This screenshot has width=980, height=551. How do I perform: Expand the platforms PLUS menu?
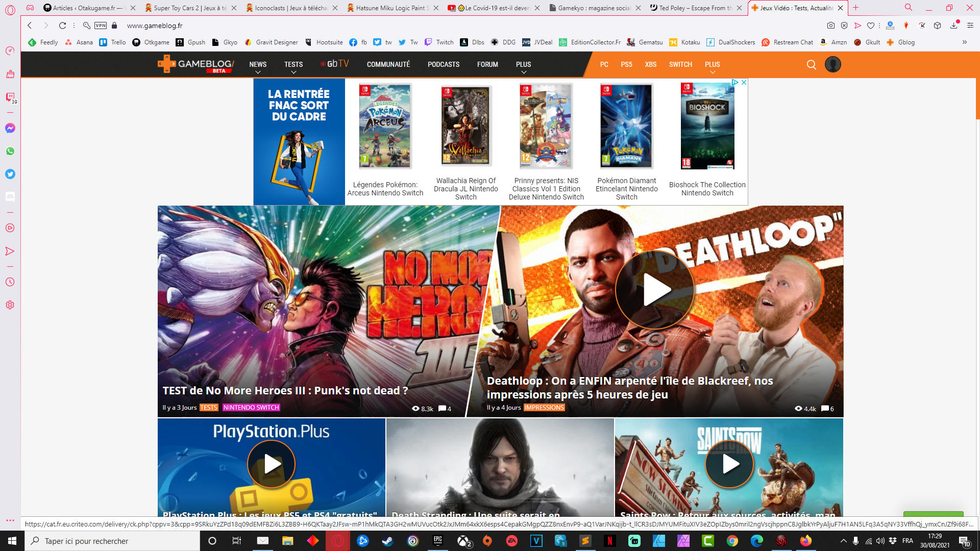point(712,66)
